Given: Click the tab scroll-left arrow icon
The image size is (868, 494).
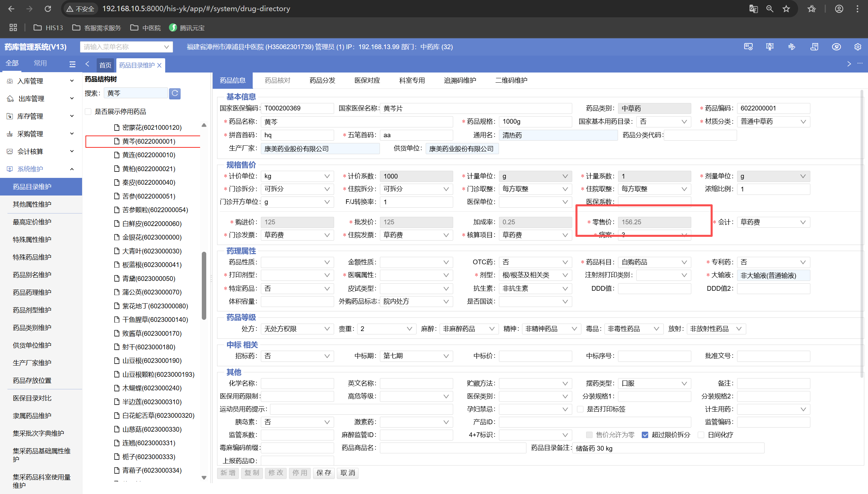Looking at the screenshot, I should pyautogui.click(x=88, y=64).
